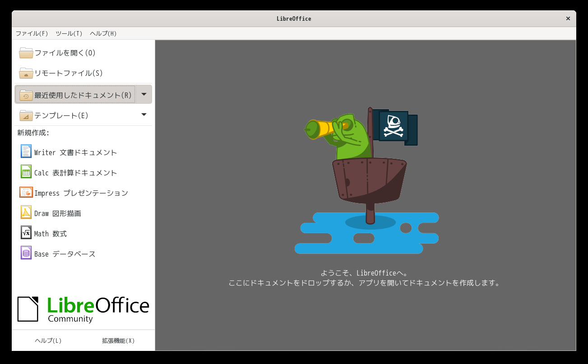The width and height of the screenshot is (588, 364).
Task: Click the リモートファイル(S) button
Action: point(83,73)
